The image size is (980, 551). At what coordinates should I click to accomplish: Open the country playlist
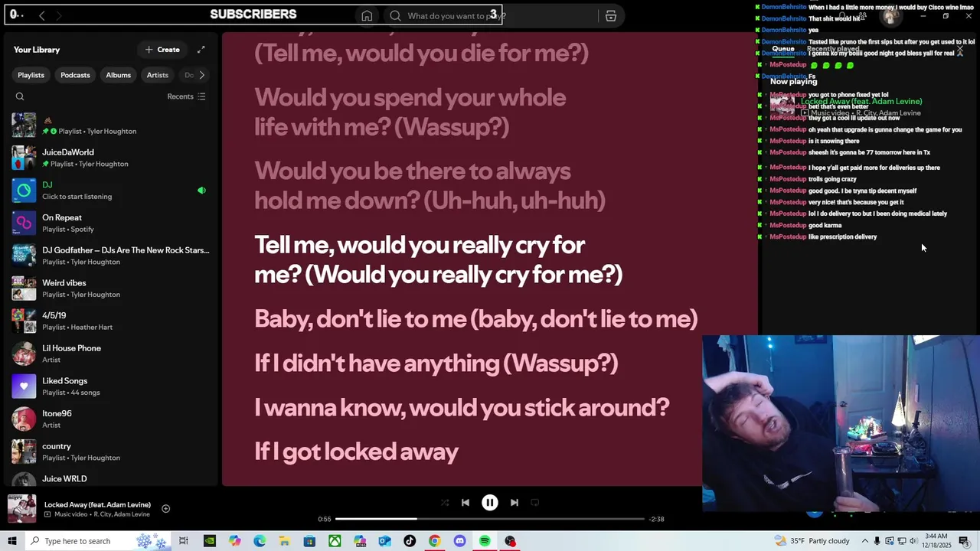[x=109, y=452]
